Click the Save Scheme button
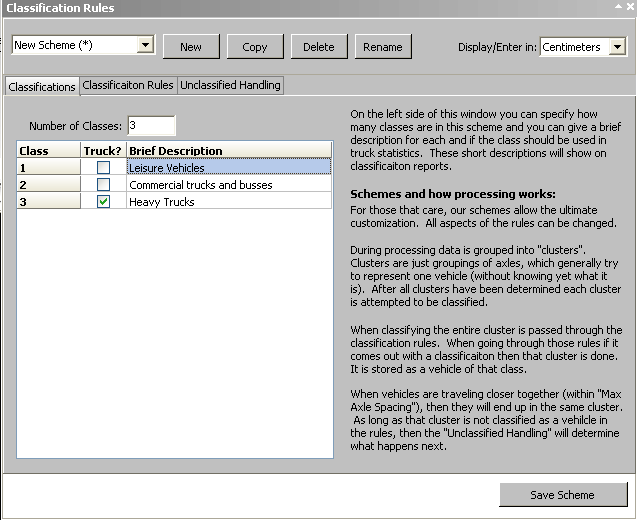 [563, 495]
